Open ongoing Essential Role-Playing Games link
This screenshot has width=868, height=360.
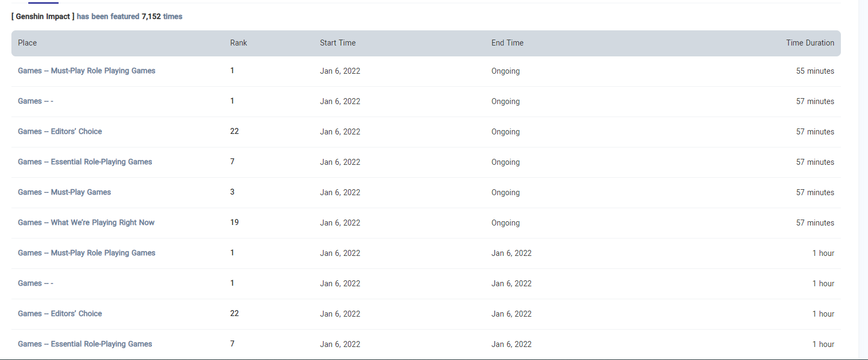click(85, 162)
